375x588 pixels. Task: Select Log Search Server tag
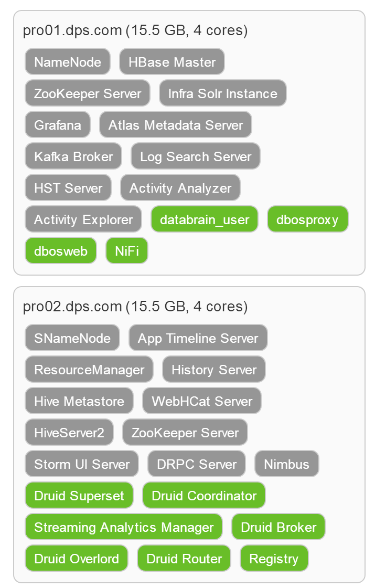coord(196,156)
